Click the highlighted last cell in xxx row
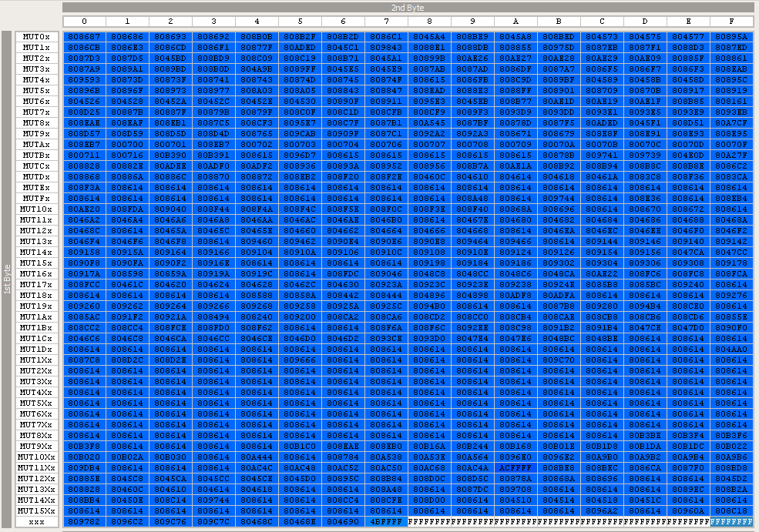Viewport: 759px width, 532px height. tap(731, 521)
